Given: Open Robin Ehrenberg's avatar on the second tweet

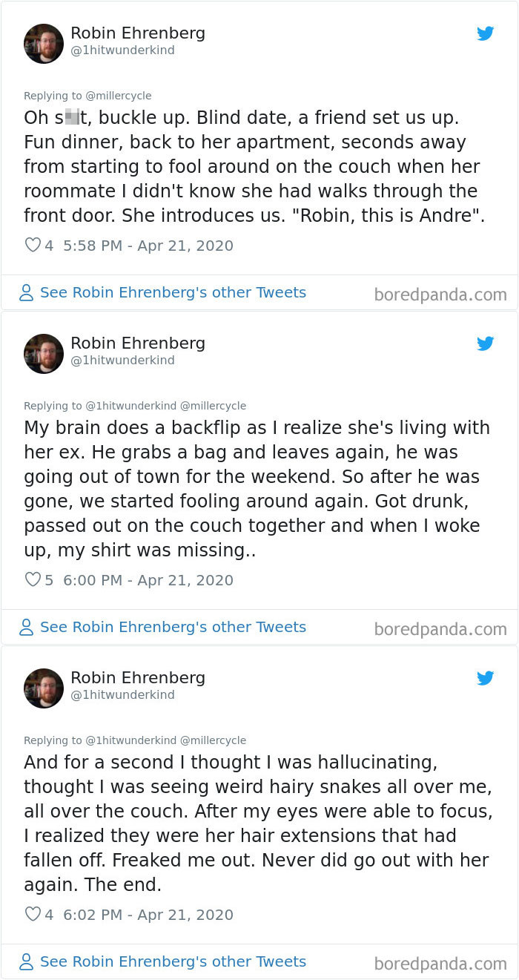Looking at the screenshot, I should [x=44, y=353].
